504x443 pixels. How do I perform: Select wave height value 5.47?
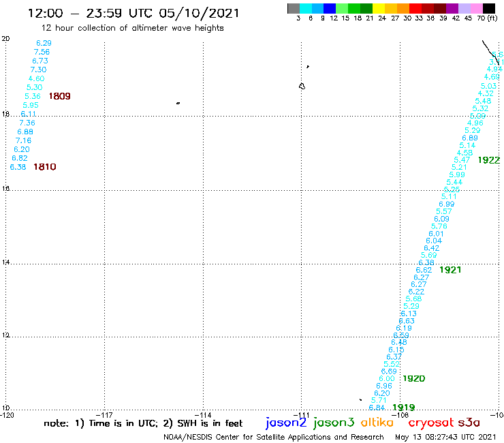point(462,160)
